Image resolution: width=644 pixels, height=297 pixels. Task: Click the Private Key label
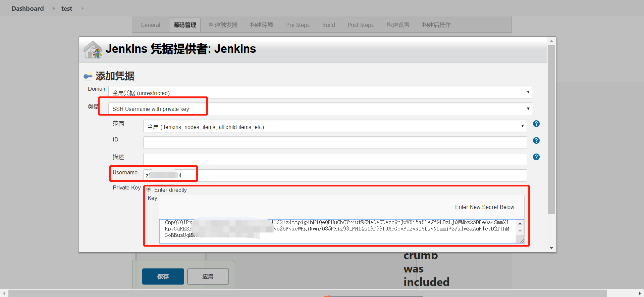[x=126, y=187]
